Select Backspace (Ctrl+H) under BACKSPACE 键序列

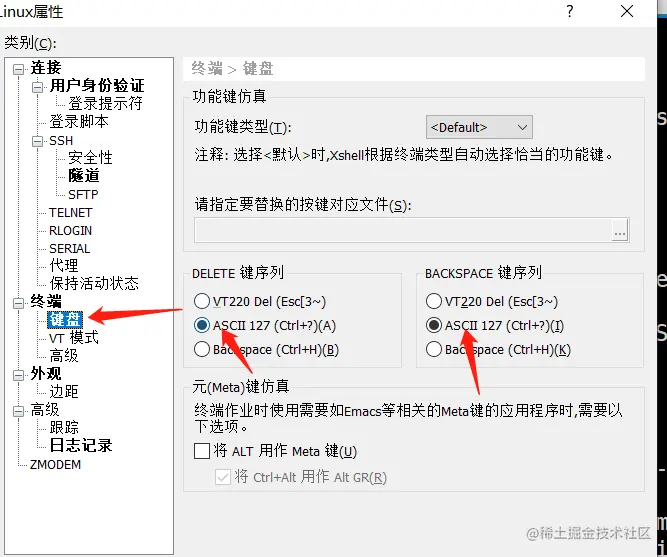click(x=433, y=349)
